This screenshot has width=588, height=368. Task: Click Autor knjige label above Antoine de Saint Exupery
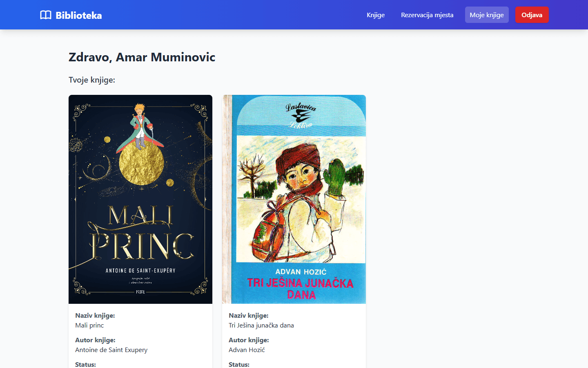point(95,340)
